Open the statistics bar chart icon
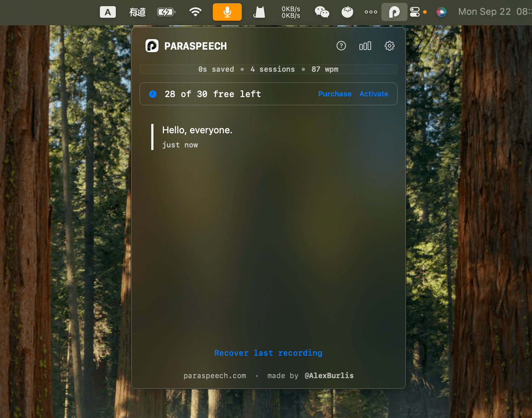 365,46
